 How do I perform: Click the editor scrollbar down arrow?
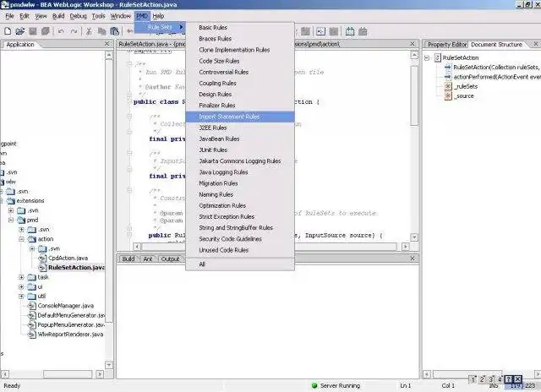(x=414, y=237)
